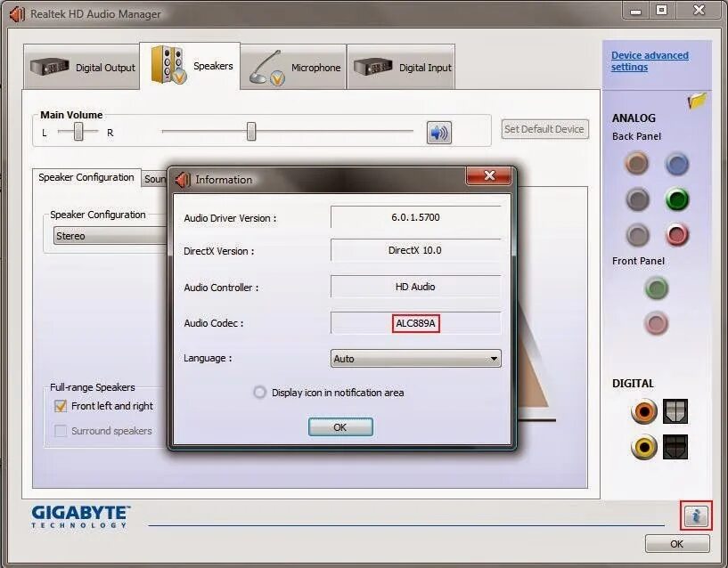Click the DIGITAL heading in side panel
The height and width of the screenshot is (568, 728).
pyautogui.click(x=633, y=384)
